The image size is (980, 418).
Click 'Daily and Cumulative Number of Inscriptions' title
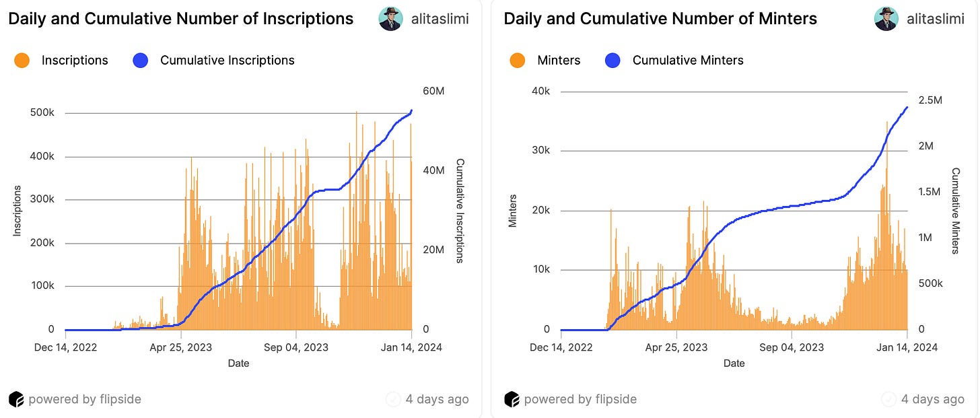pyautogui.click(x=180, y=19)
